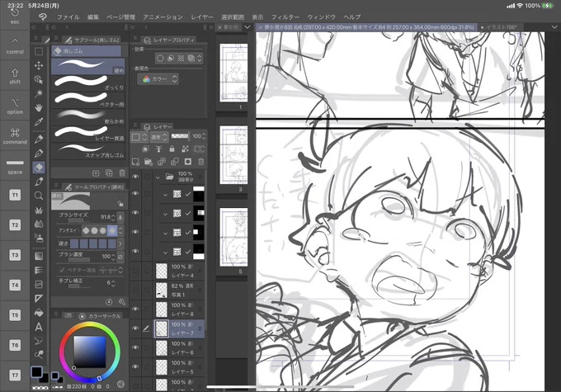Open the document tabs list chevron
The width and height of the screenshot is (561, 392).
click(554, 27)
